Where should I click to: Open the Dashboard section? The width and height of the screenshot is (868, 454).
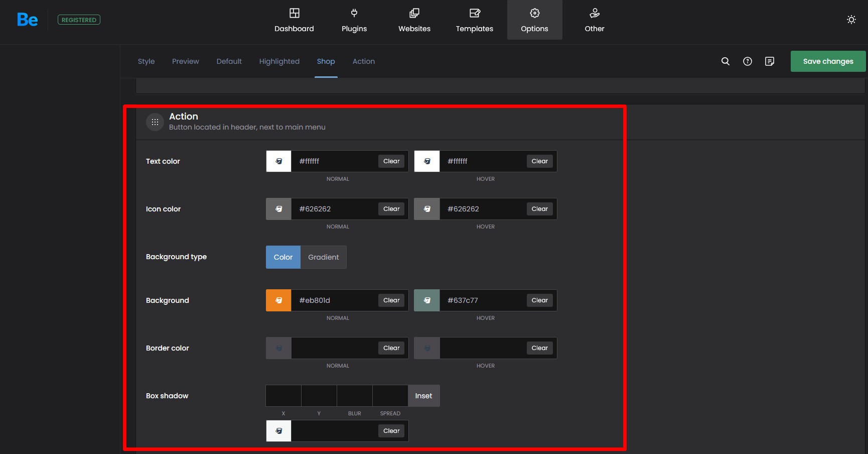click(294, 20)
